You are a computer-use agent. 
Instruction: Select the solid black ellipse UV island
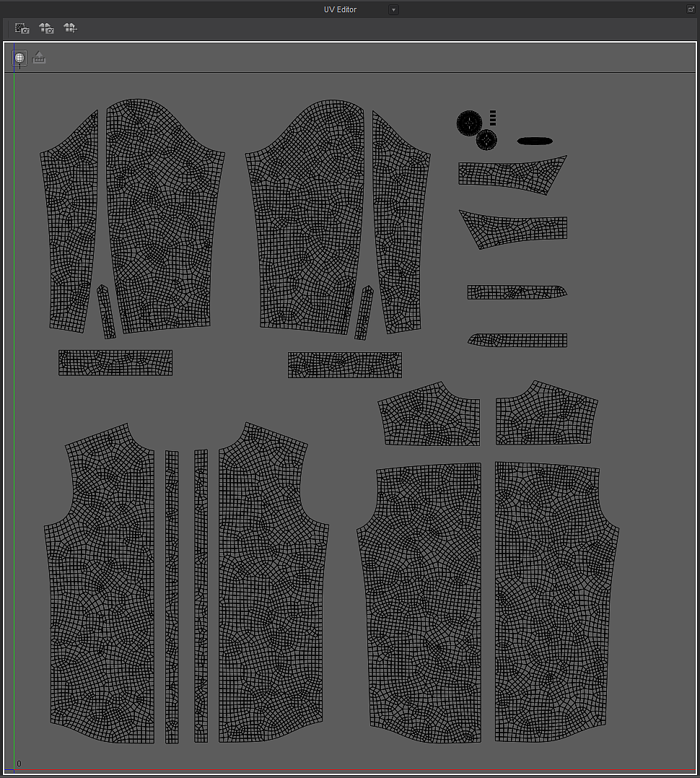pyautogui.click(x=535, y=141)
